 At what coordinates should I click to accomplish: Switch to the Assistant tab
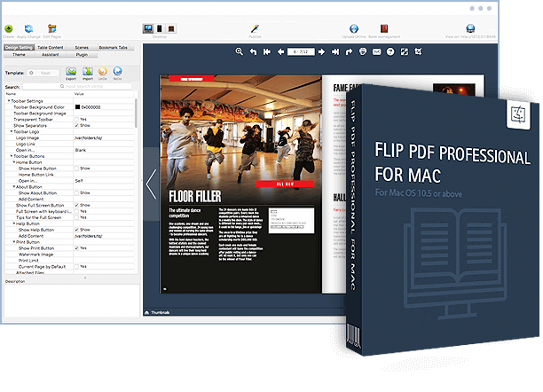tap(51, 55)
